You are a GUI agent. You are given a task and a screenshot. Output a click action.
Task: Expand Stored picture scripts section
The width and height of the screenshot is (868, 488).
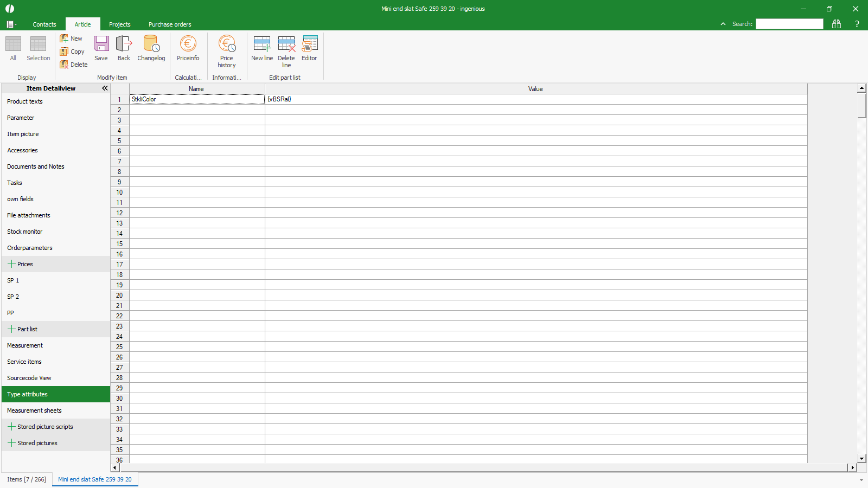11,427
